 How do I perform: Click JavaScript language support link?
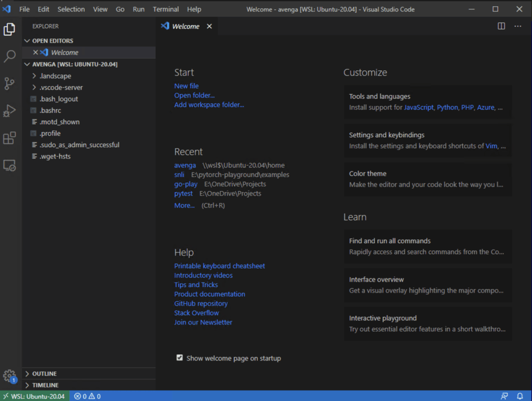419,108
